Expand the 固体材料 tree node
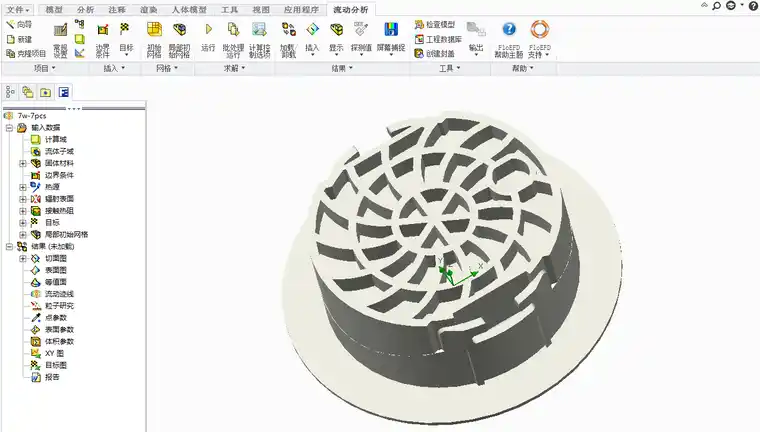 click(x=22, y=163)
